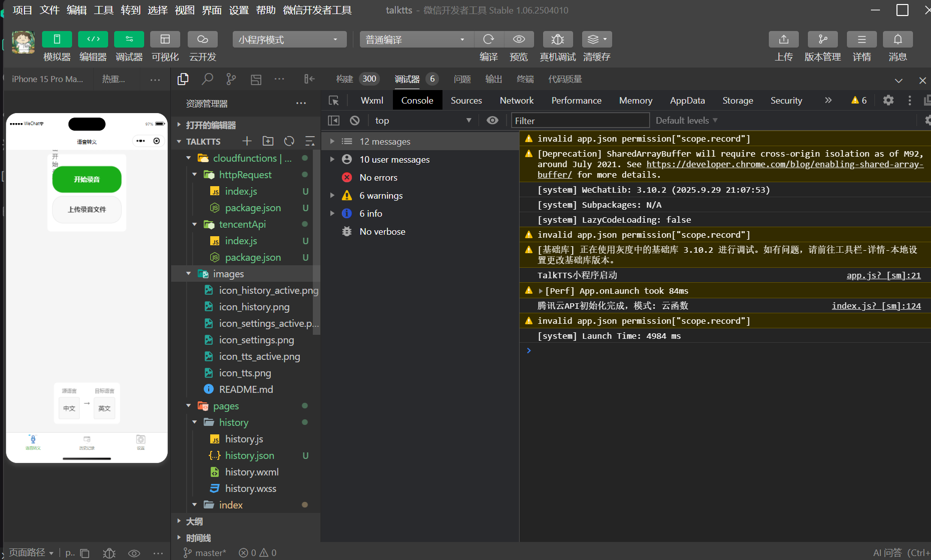Open the 普通编译 compile mode dropdown

416,40
